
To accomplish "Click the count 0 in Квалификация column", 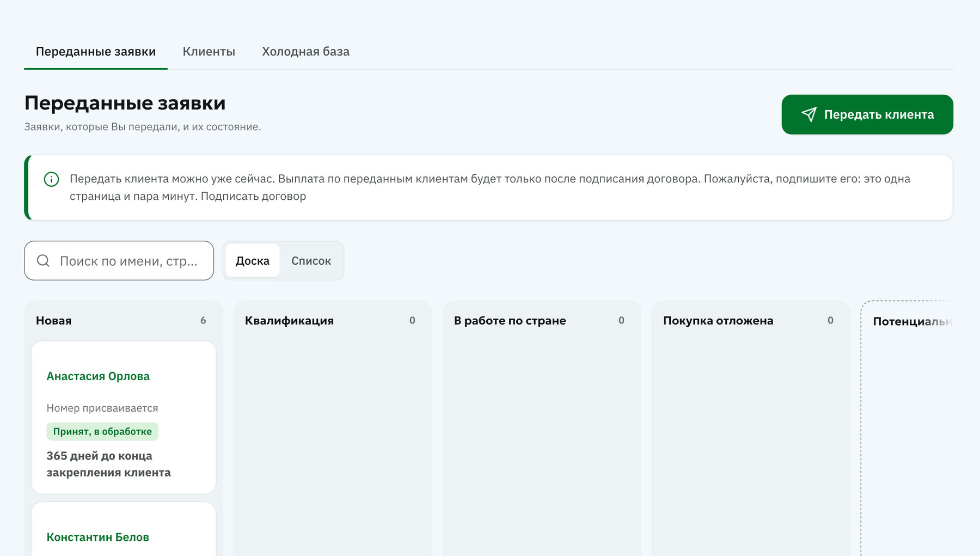I will (x=412, y=320).
